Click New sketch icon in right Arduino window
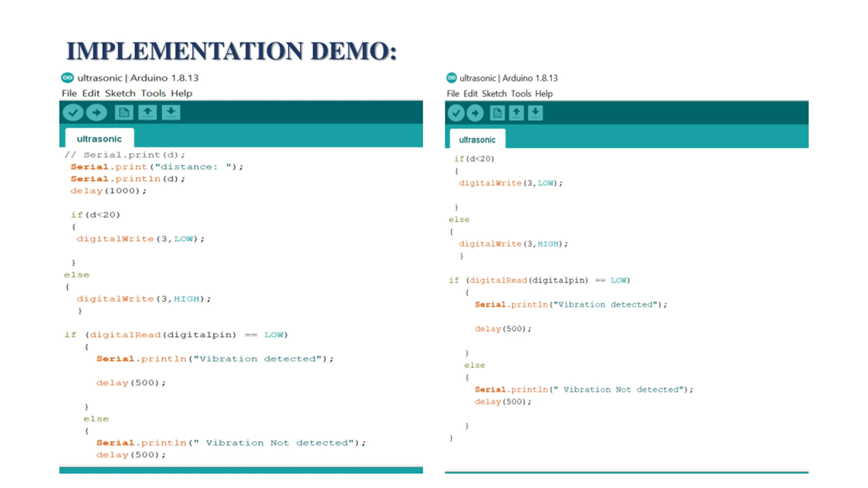This screenshot has width=868, height=488. pos(497,113)
